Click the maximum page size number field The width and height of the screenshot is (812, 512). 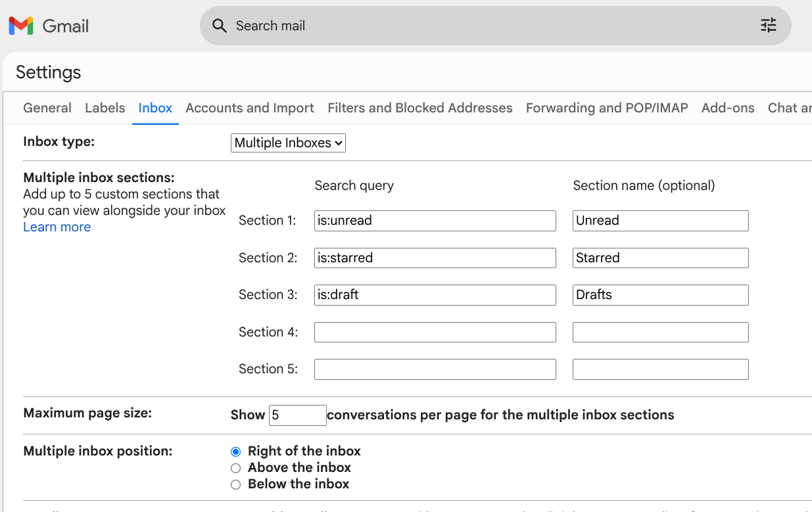pos(298,415)
